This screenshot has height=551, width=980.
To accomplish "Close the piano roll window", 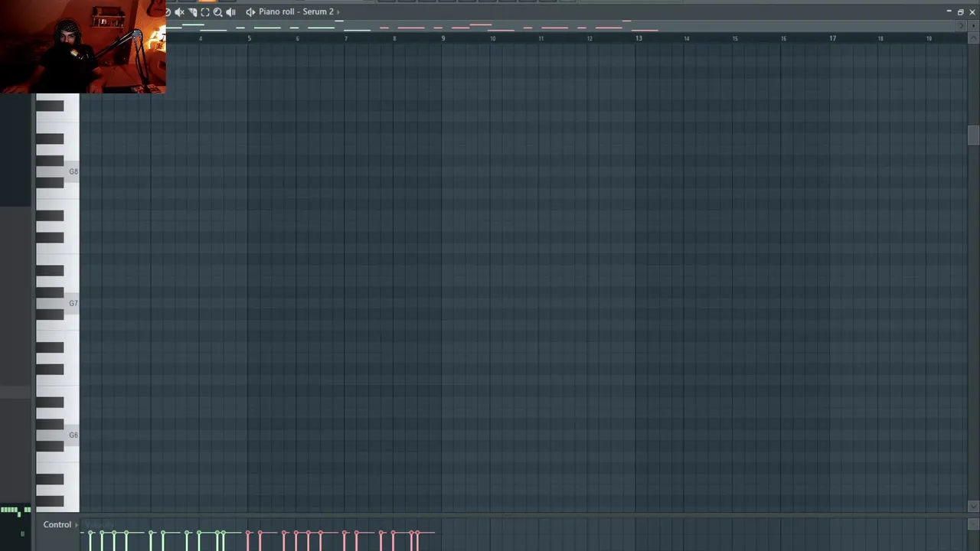I will point(972,11).
